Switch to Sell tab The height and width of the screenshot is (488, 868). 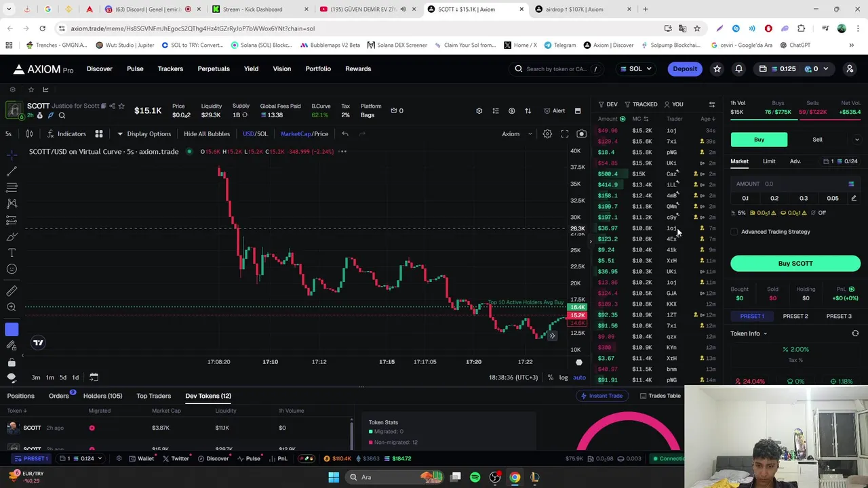pos(817,140)
